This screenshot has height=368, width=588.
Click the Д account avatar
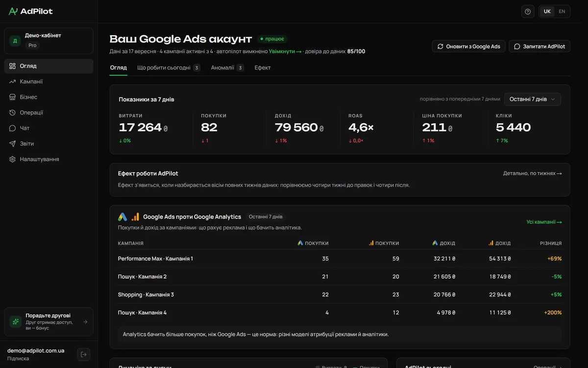[15, 41]
